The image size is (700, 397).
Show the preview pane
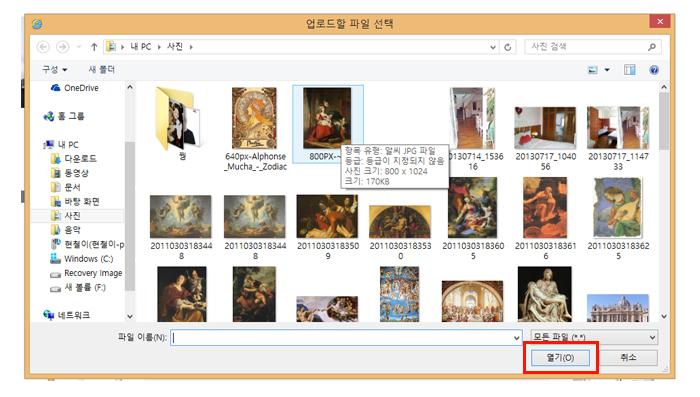(629, 70)
